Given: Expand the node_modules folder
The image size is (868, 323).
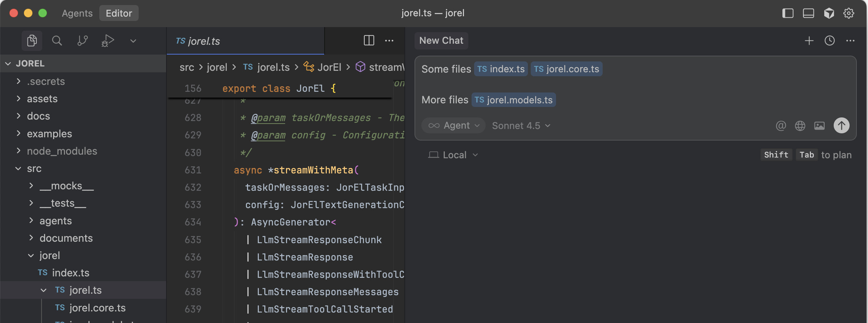Looking at the screenshot, I should click(62, 151).
